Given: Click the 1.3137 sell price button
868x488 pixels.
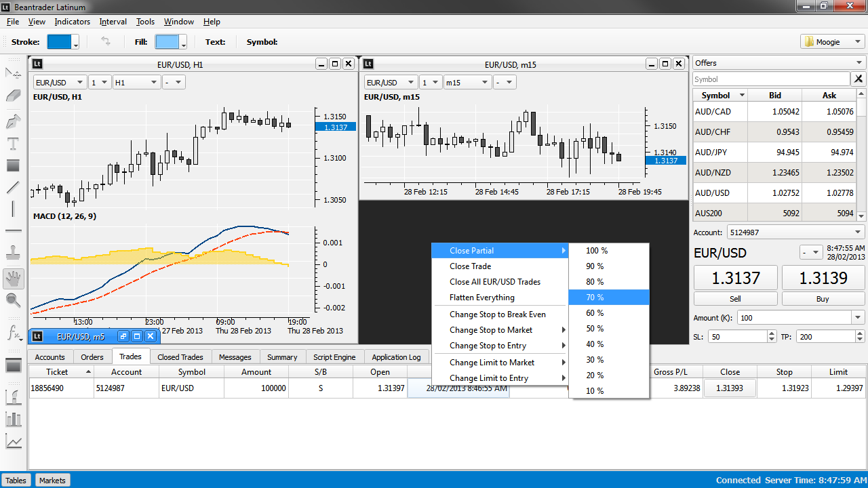Looking at the screenshot, I should click(x=736, y=278).
